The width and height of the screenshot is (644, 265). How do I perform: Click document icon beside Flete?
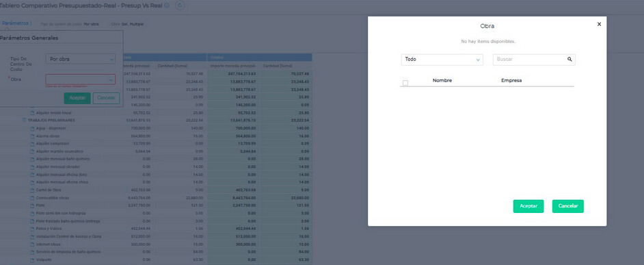tap(32, 205)
